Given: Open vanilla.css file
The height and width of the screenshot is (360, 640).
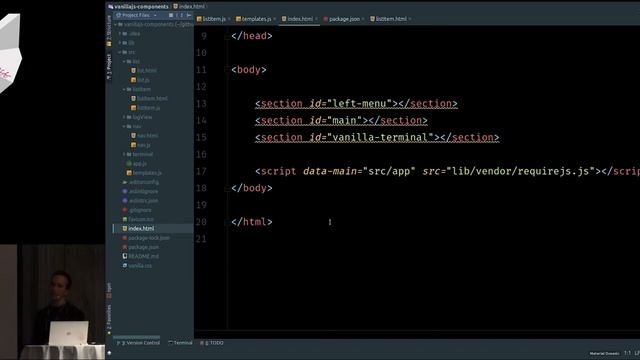Looking at the screenshot, I should pyautogui.click(x=137, y=266).
